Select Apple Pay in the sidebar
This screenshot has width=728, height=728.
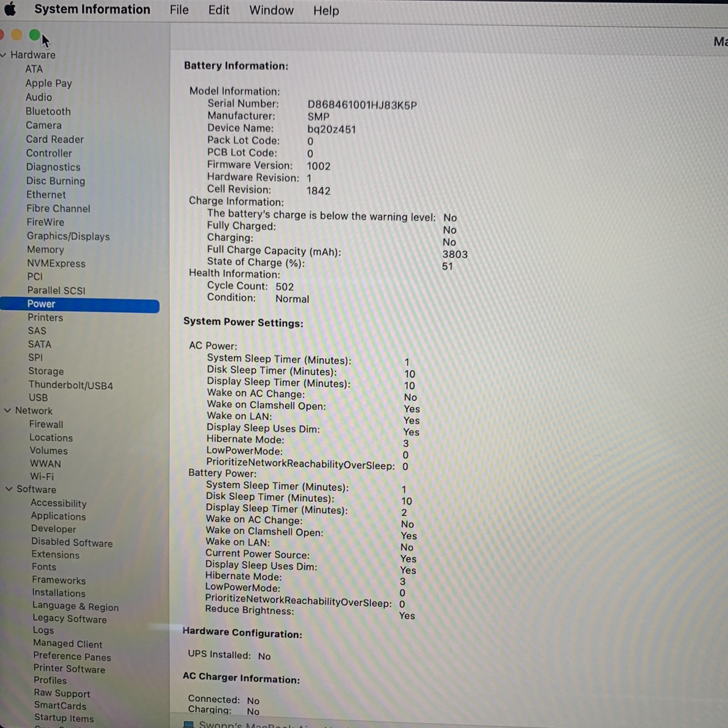(x=48, y=83)
